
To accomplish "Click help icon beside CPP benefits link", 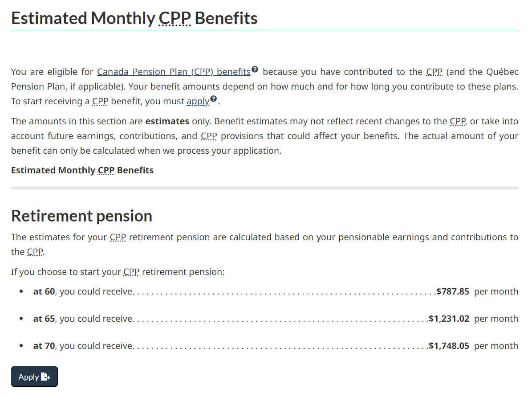I will pyautogui.click(x=255, y=70).
